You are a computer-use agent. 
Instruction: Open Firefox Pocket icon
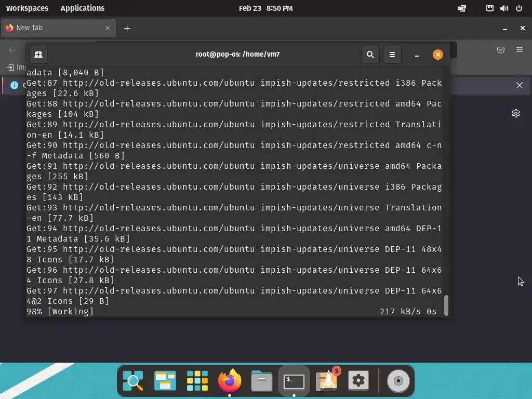pos(501,50)
